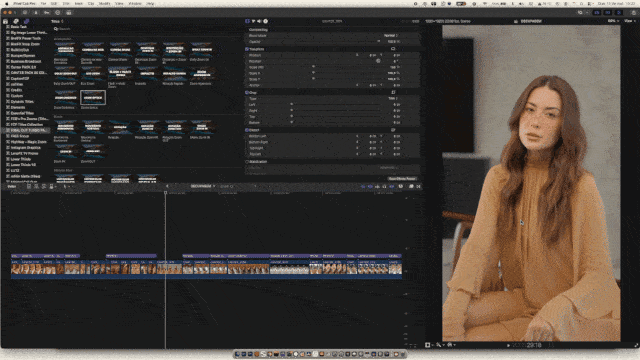Toggle the browser visibility button top-right
Screen dimensions: 640x360
tap(597, 13)
